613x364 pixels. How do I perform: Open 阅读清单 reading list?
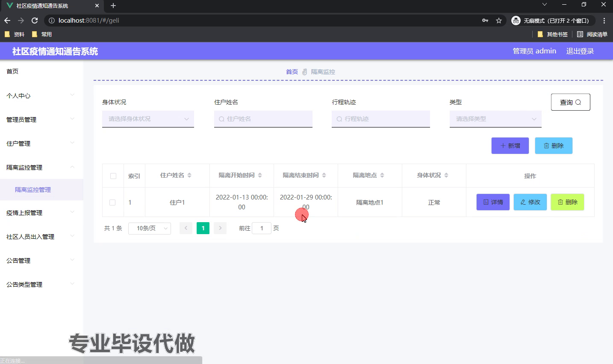coord(592,34)
